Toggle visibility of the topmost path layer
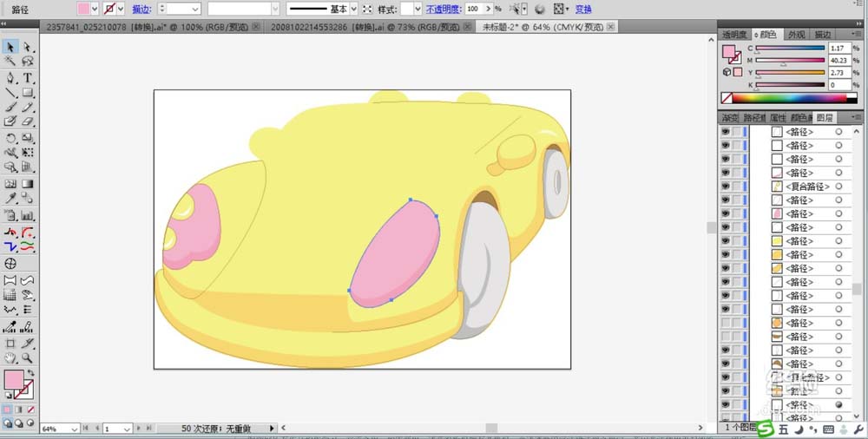The width and height of the screenshot is (868, 439). (725, 132)
